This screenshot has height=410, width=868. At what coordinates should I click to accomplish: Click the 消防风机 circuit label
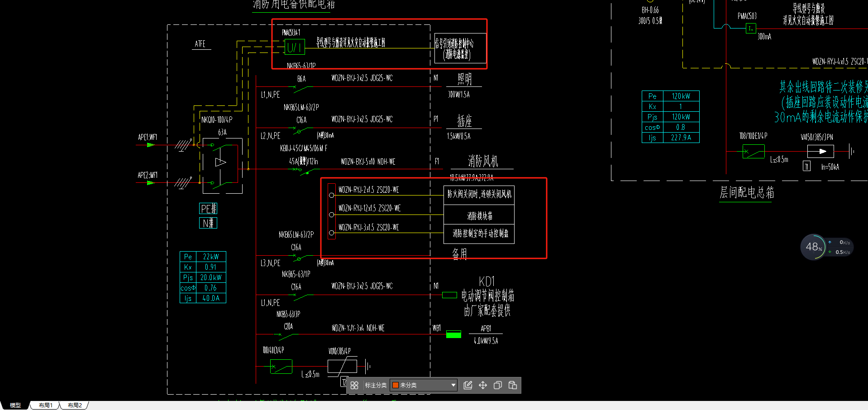pyautogui.click(x=483, y=161)
